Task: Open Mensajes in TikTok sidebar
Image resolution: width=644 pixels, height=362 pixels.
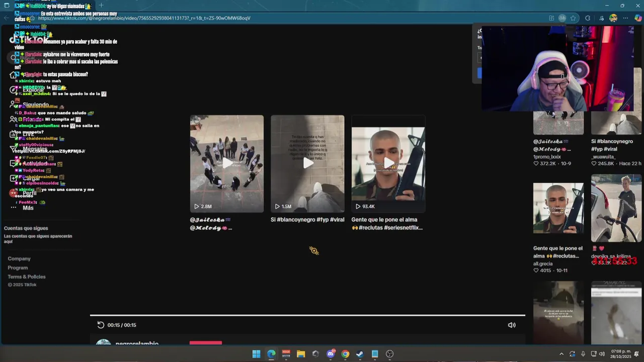Action: click(29, 149)
